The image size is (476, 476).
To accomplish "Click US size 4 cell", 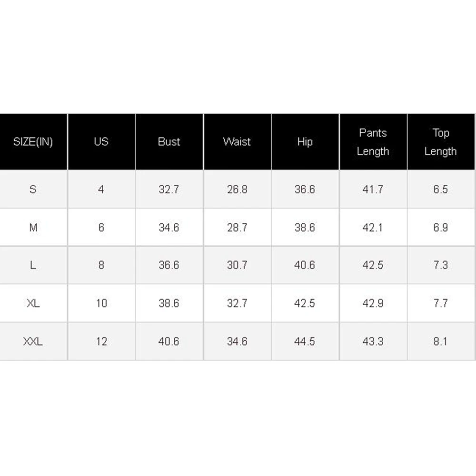I will click(x=101, y=189).
